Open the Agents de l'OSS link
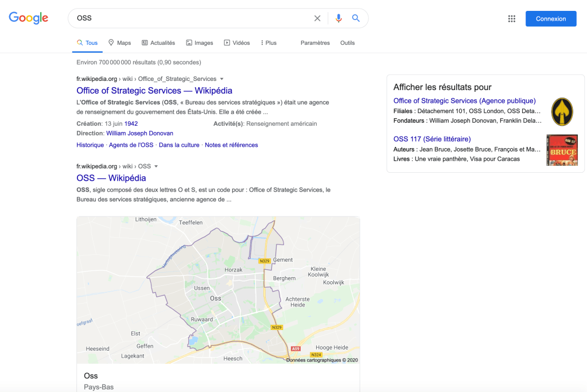Viewport: 587px width, 392px height. coord(130,145)
